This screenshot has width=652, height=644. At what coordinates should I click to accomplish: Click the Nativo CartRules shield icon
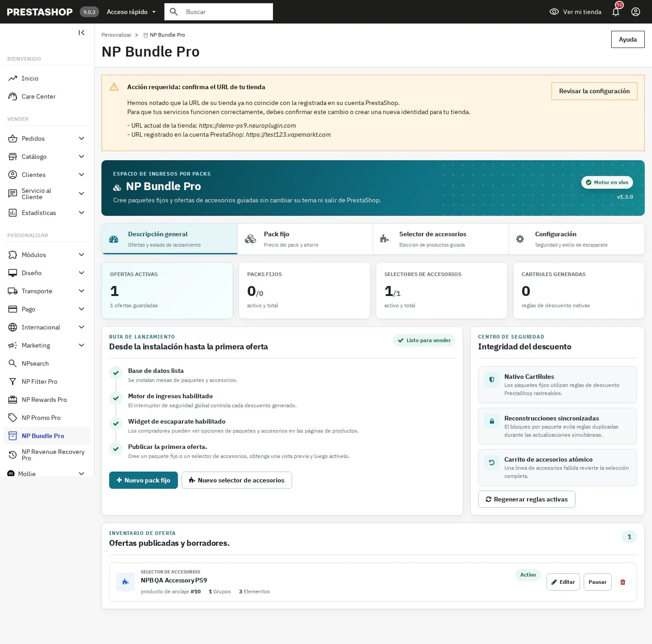point(492,380)
